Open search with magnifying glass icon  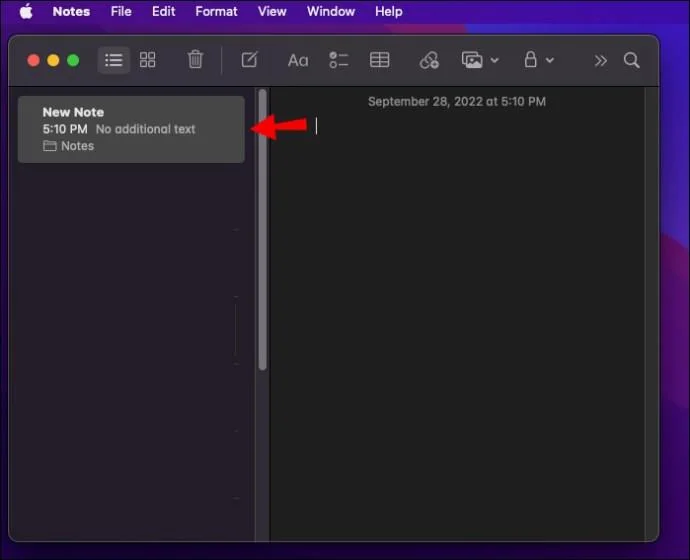point(631,60)
